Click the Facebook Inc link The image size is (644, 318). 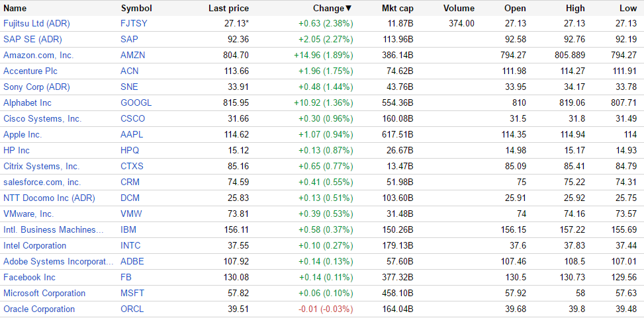click(x=29, y=278)
